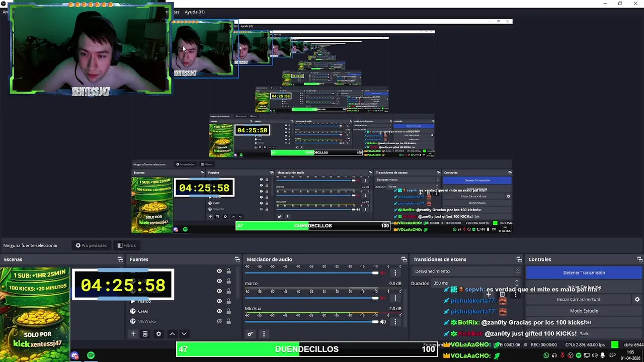Open the Ayuda (H) menu

pos(194,12)
